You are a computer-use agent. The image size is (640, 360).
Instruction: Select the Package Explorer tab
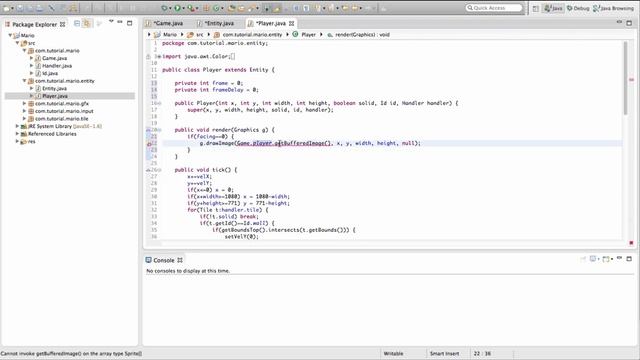point(34,24)
